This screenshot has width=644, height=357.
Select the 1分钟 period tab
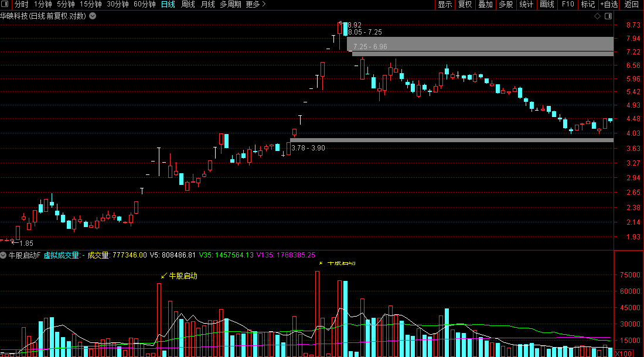pyautogui.click(x=43, y=5)
